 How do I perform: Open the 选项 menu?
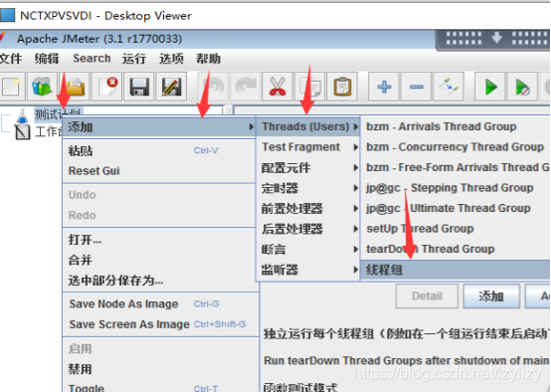[171, 59]
